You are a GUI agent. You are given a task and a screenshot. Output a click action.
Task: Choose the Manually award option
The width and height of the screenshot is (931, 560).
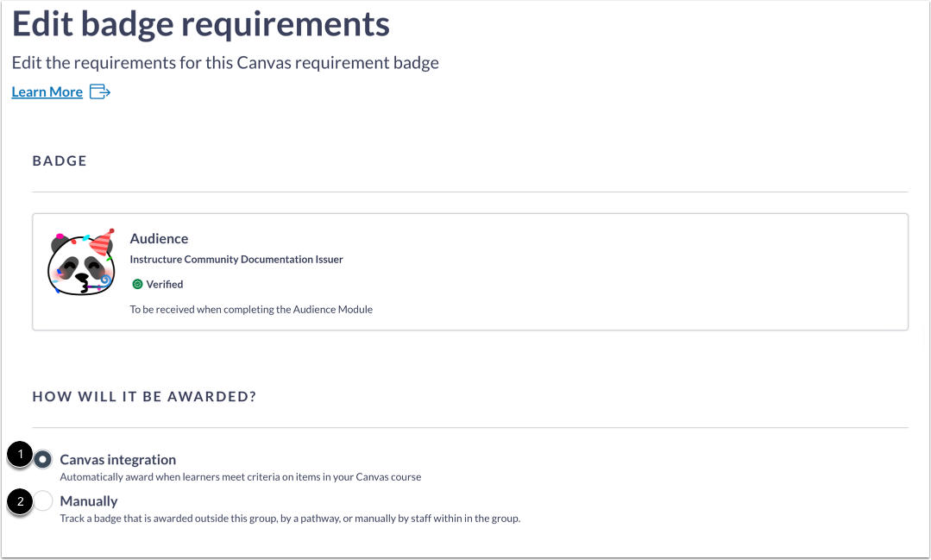point(41,500)
